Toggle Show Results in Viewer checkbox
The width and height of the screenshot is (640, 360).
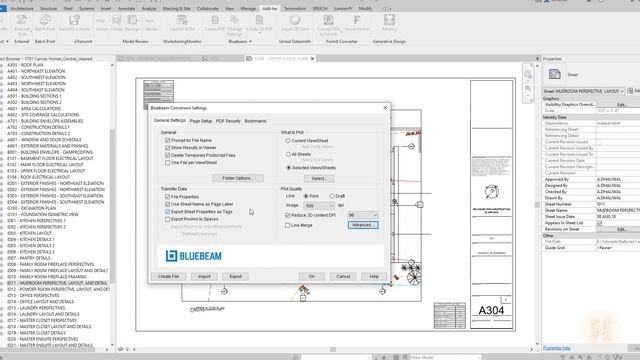[x=167, y=148]
